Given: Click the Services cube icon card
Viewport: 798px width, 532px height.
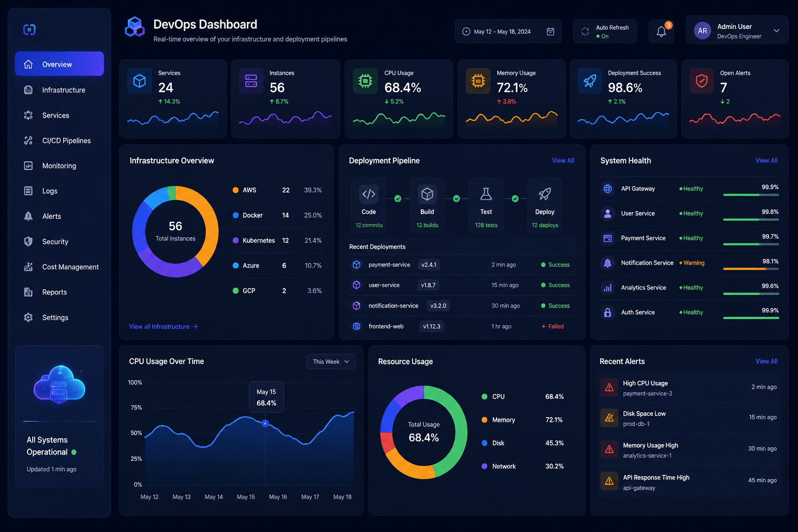Looking at the screenshot, I should coord(140,81).
